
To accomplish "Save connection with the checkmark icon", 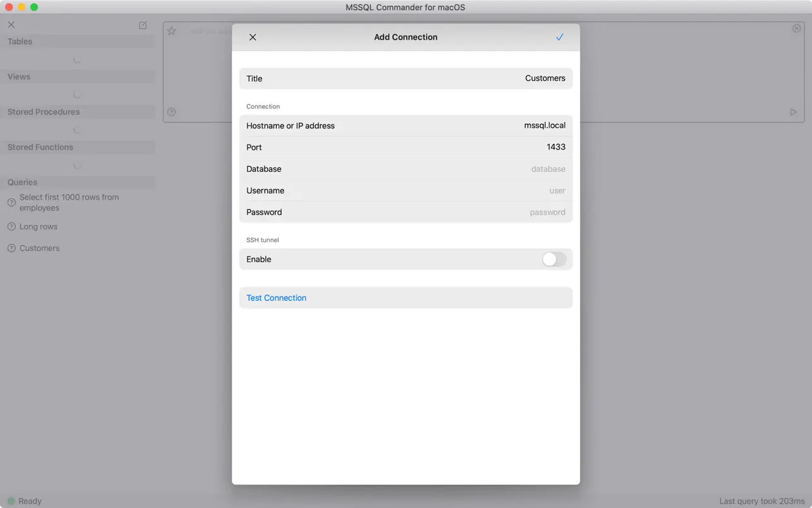I will click(x=559, y=37).
